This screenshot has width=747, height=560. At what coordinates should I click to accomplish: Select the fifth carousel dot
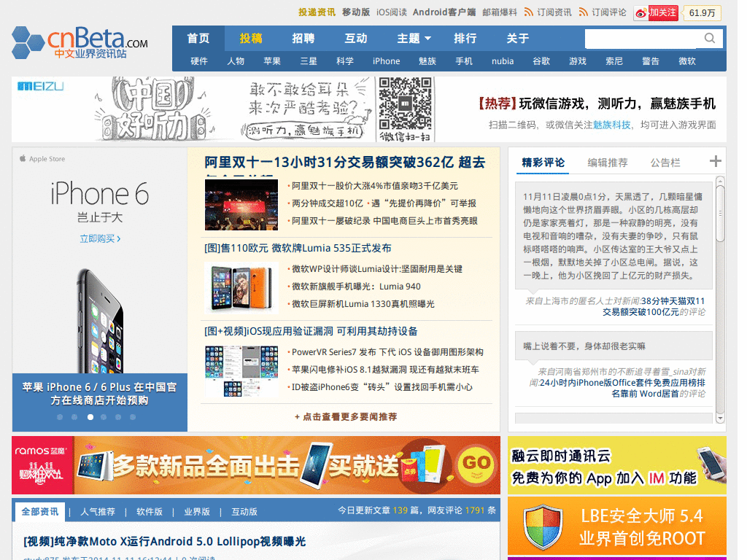click(x=118, y=417)
